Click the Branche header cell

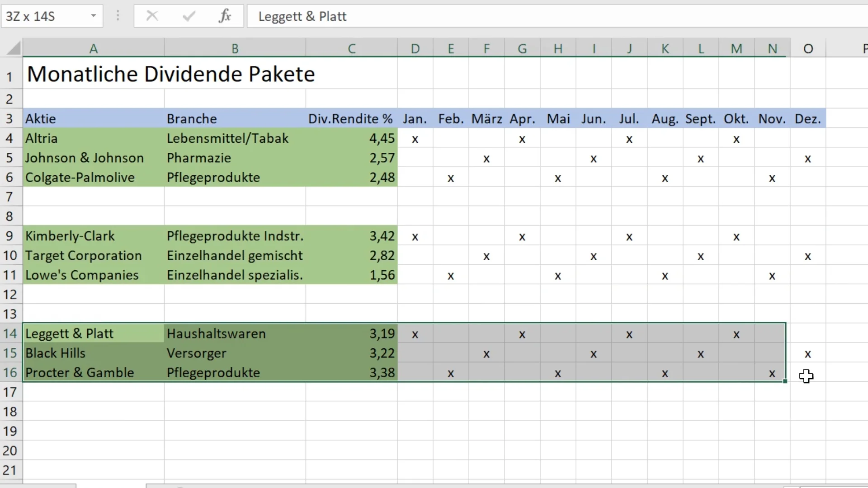click(x=235, y=119)
